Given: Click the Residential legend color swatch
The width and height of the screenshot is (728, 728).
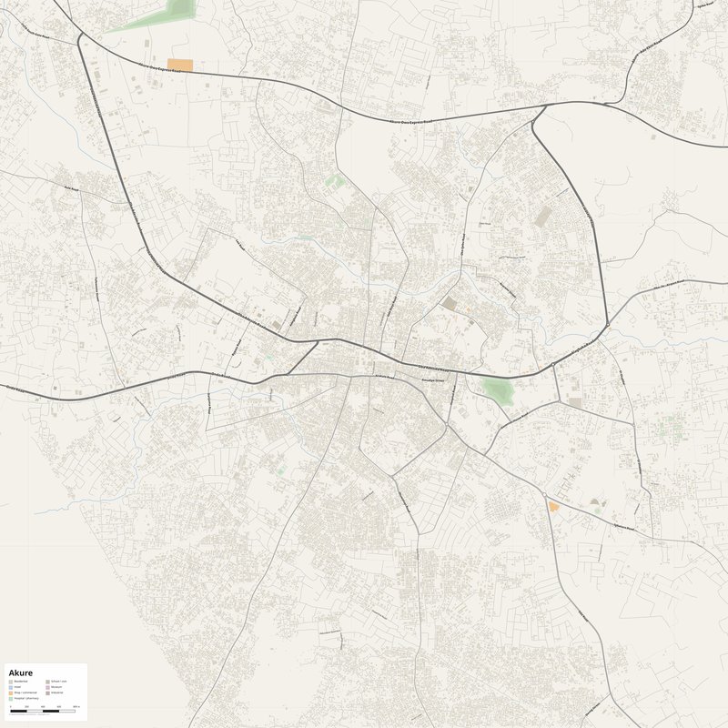Looking at the screenshot, I should click(11, 682).
